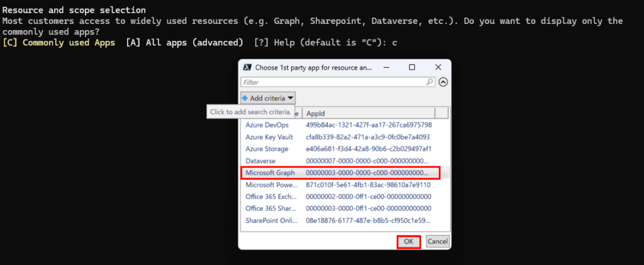Viewport: 644px width, 265px height.
Task: Select the Dataverse row
Action: [345, 161]
